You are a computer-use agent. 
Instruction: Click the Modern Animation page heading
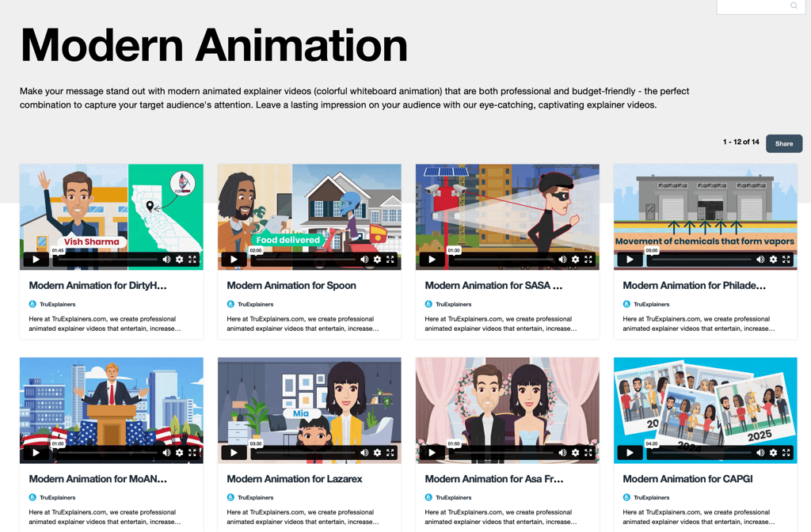click(x=214, y=45)
